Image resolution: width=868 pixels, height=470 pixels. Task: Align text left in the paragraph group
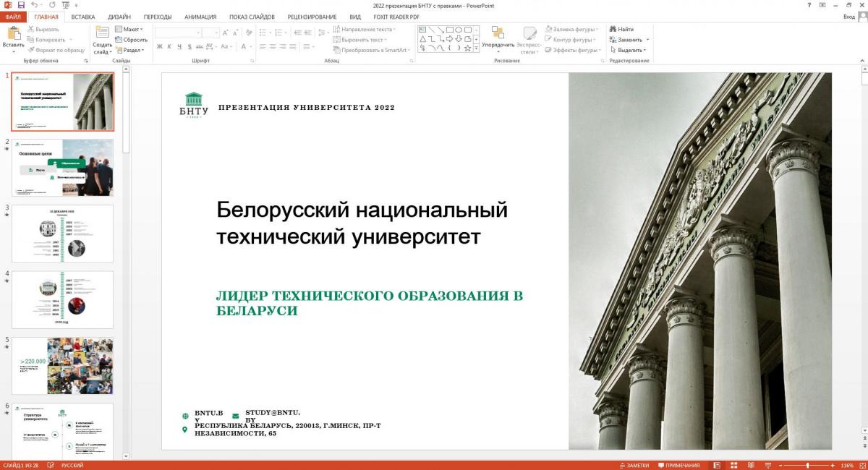(263, 46)
